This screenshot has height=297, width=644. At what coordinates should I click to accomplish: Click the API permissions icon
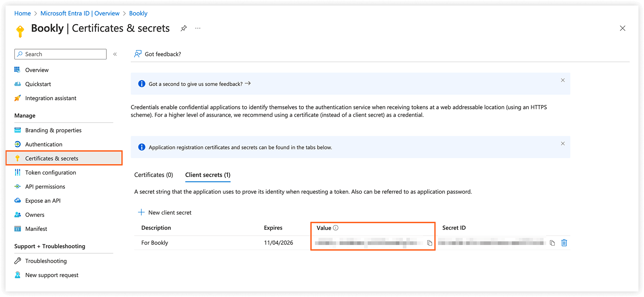pos(17,187)
